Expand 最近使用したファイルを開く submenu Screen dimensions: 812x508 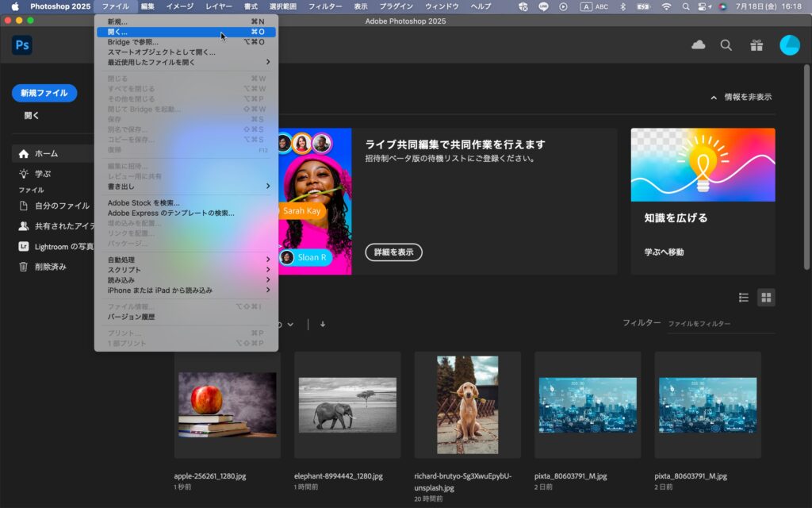186,62
